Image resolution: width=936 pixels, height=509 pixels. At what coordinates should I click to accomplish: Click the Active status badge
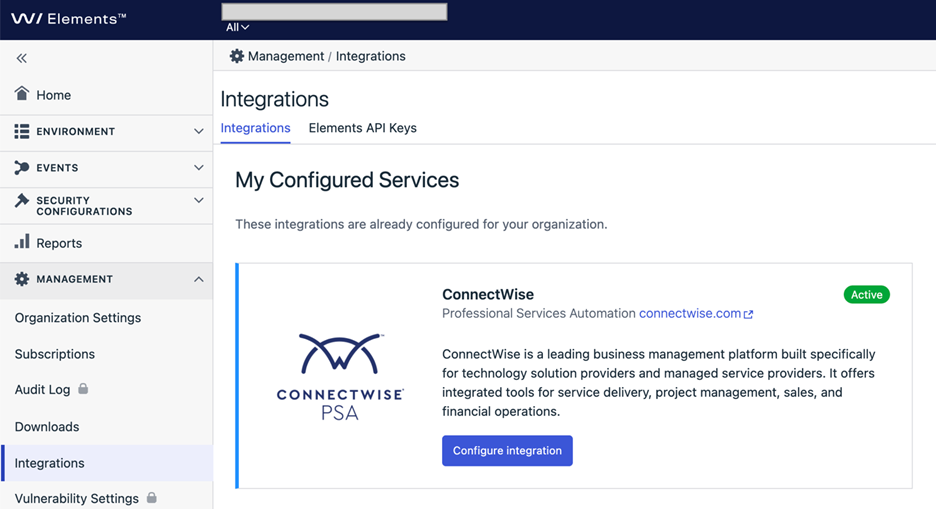(866, 294)
